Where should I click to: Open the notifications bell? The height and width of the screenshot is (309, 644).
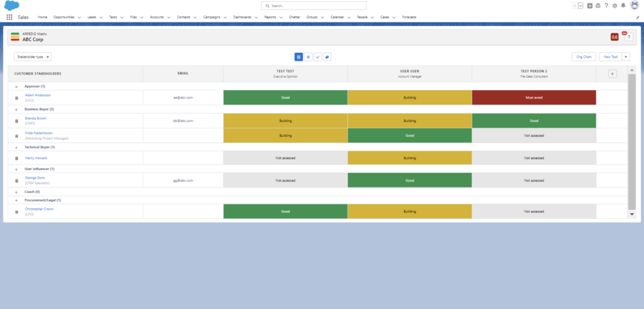click(623, 6)
